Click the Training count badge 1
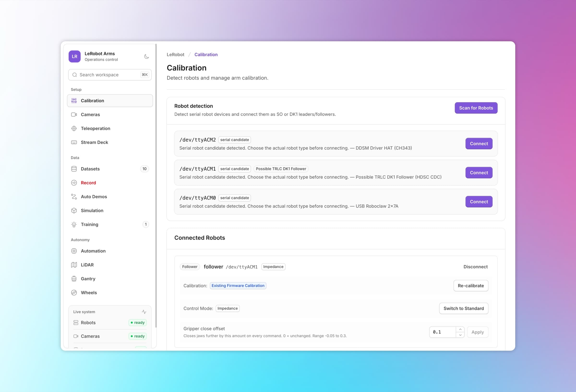This screenshot has width=576, height=392. [146, 224]
